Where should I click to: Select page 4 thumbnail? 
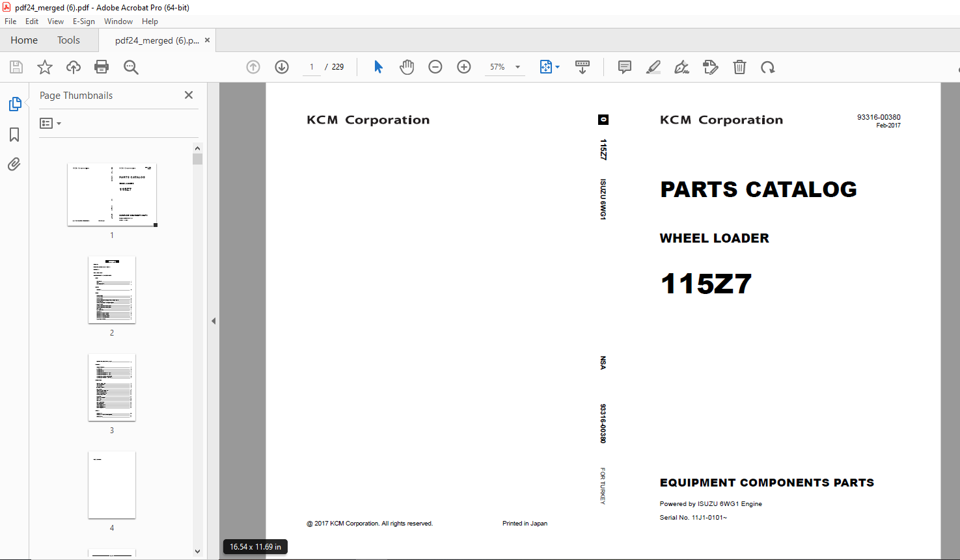pyautogui.click(x=112, y=485)
